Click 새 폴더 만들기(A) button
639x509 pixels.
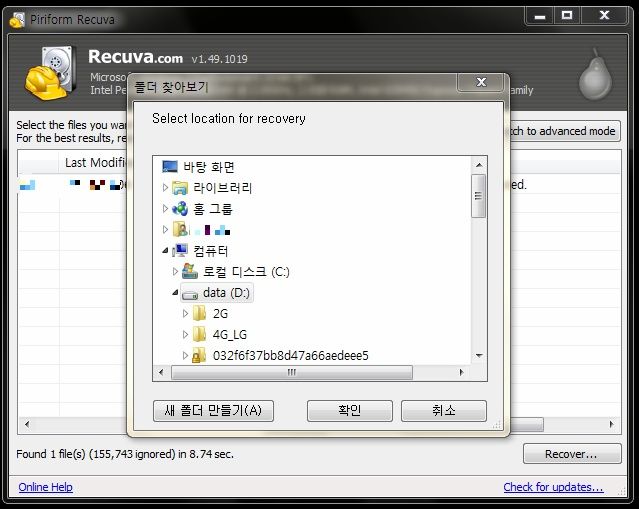pyautogui.click(x=213, y=410)
